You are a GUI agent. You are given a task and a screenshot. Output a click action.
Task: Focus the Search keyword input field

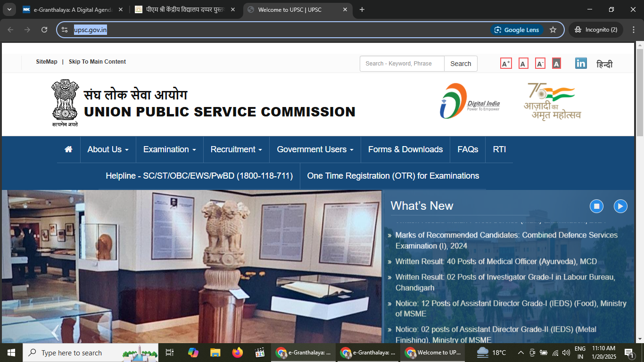(402, 64)
